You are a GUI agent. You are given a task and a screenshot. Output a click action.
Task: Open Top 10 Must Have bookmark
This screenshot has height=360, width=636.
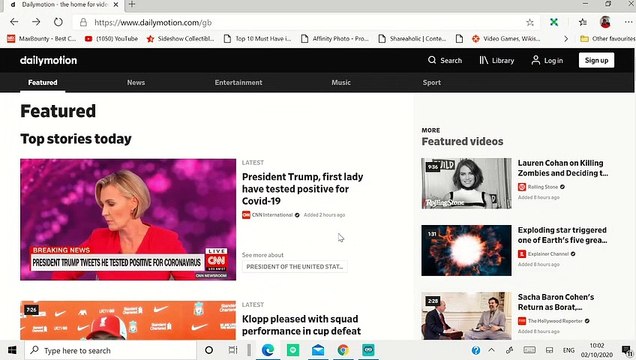click(x=258, y=39)
